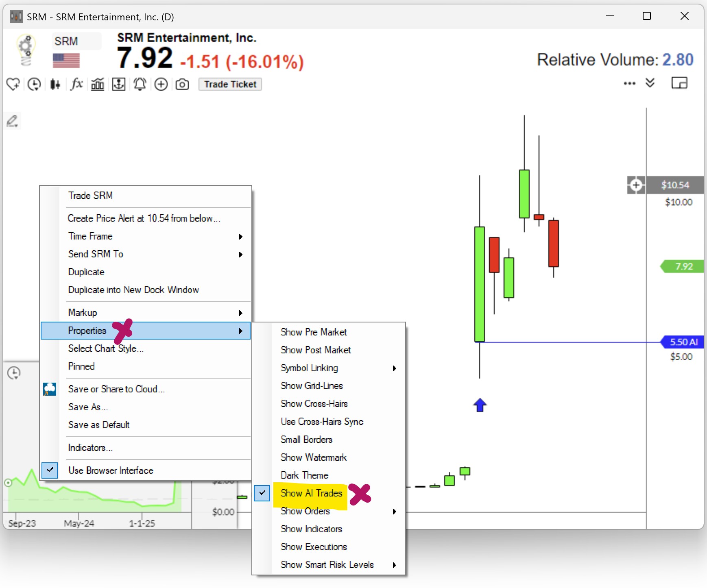Select the candlestick chart style icon
The width and height of the screenshot is (707, 588).
click(x=55, y=84)
